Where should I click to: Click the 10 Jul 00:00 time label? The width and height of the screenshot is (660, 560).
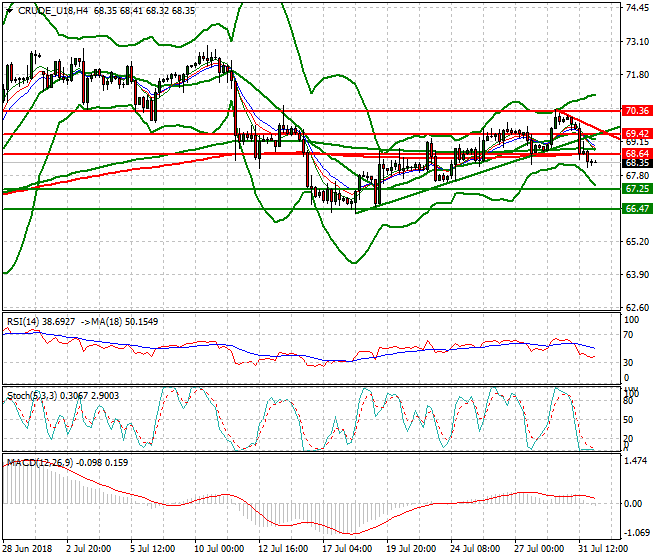click(219, 549)
